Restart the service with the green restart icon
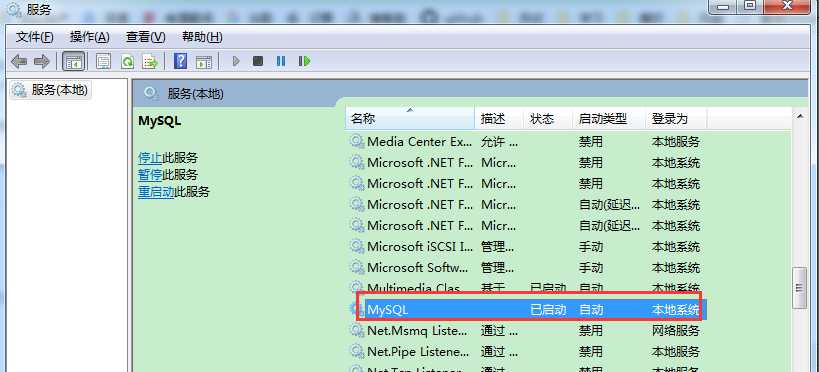Viewport: 819px width, 372px height. (305, 61)
